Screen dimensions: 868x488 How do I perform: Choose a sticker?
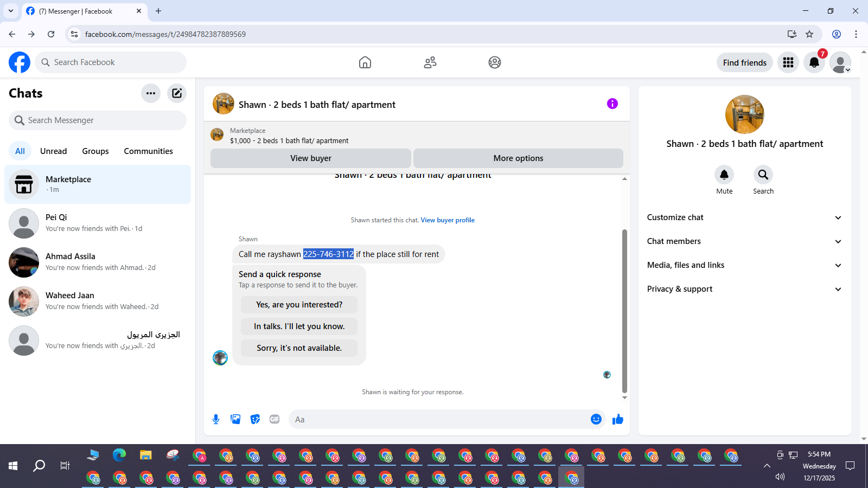click(x=255, y=419)
